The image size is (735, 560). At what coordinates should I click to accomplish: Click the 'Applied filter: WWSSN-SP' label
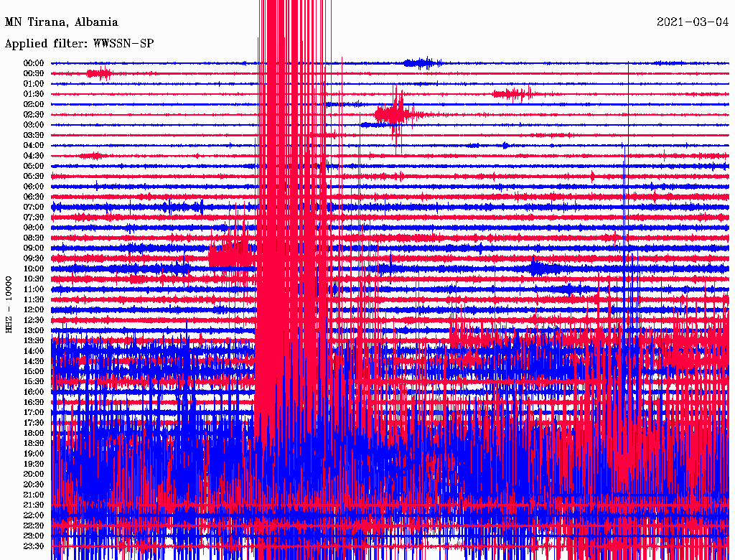(79, 44)
